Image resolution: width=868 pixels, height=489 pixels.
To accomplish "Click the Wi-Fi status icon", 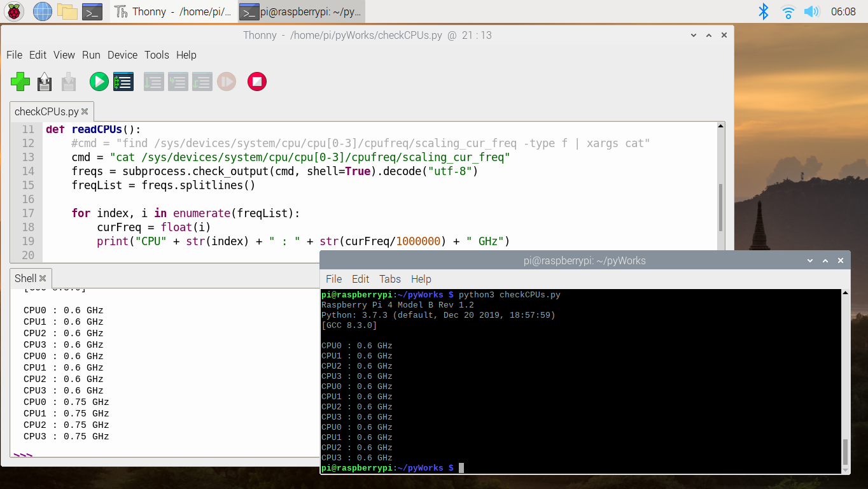I will 788,11.
